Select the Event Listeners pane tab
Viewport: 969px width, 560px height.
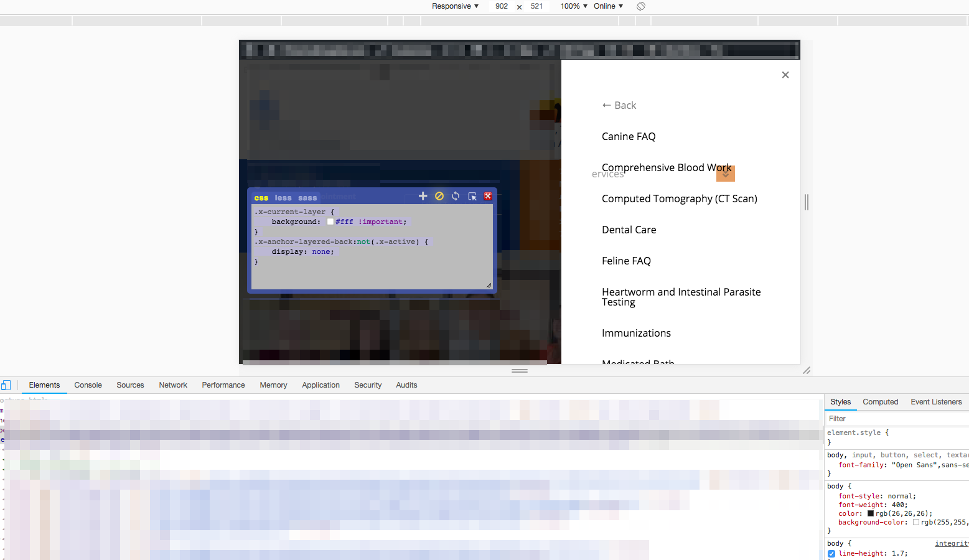coord(936,402)
